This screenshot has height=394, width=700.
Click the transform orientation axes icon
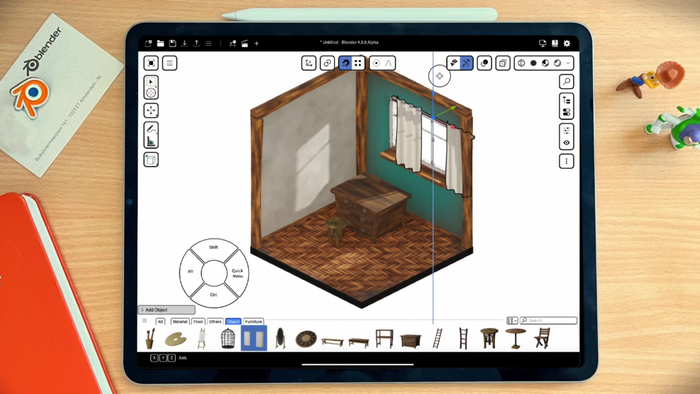click(x=309, y=63)
